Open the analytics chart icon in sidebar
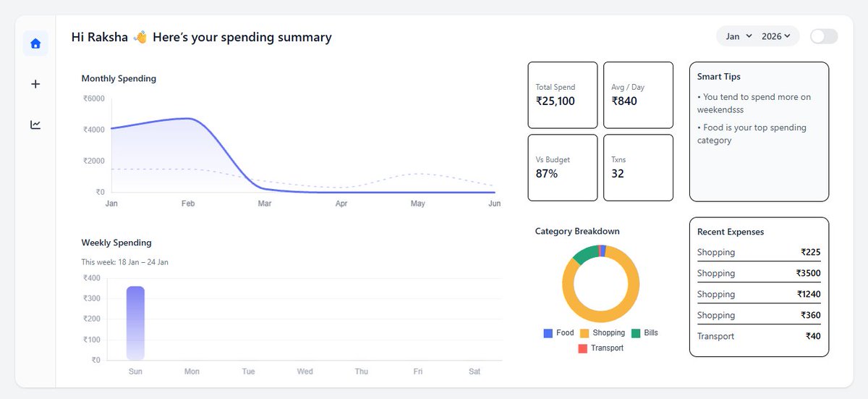868x399 pixels. tap(35, 125)
